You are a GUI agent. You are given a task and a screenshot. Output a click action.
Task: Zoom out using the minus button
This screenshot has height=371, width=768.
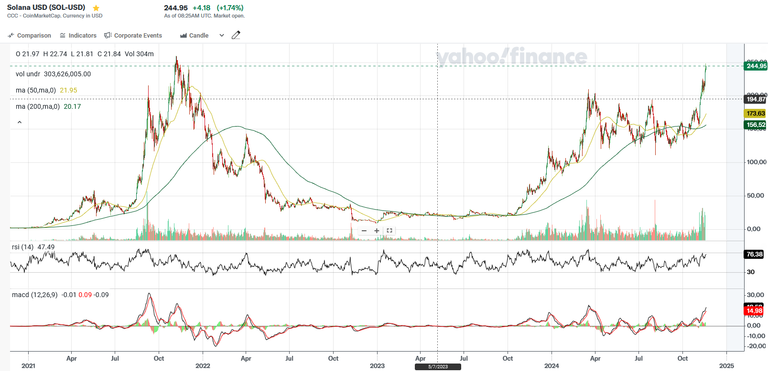(364, 230)
